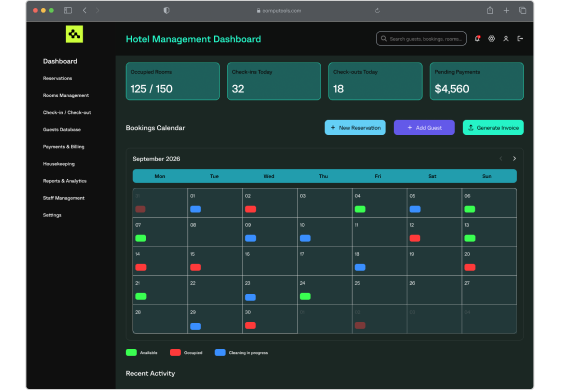
Task: Go to Rooms Management in sidebar
Action: 66,96
